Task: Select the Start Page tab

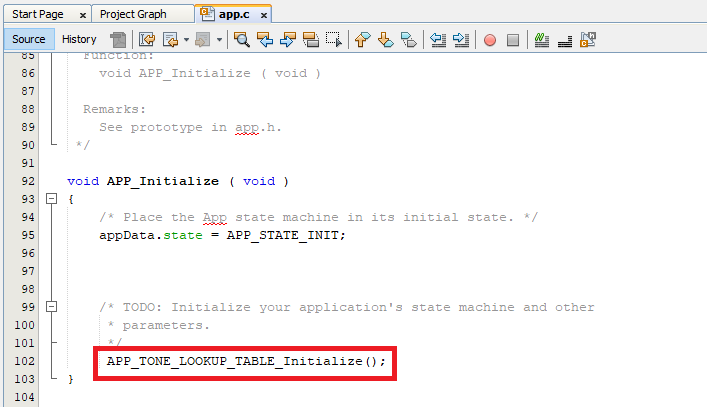Action: (38, 14)
